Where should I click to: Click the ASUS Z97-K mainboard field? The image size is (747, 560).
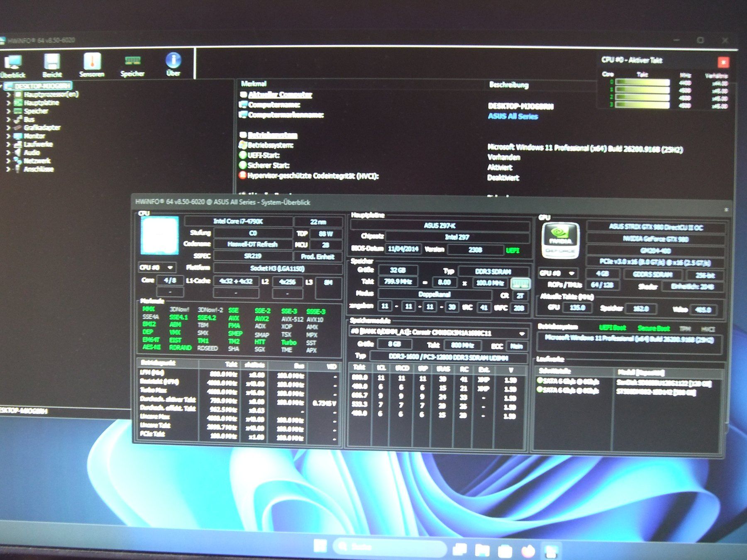tap(440, 226)
